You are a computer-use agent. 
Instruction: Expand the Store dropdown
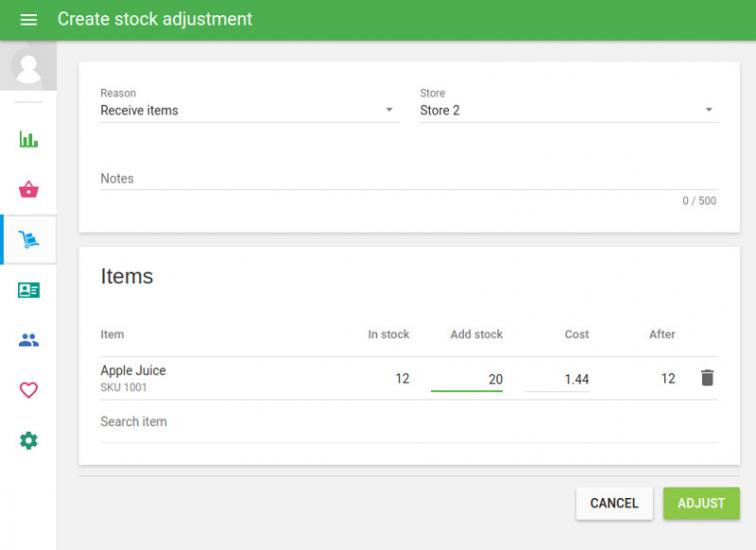(560, 110)
